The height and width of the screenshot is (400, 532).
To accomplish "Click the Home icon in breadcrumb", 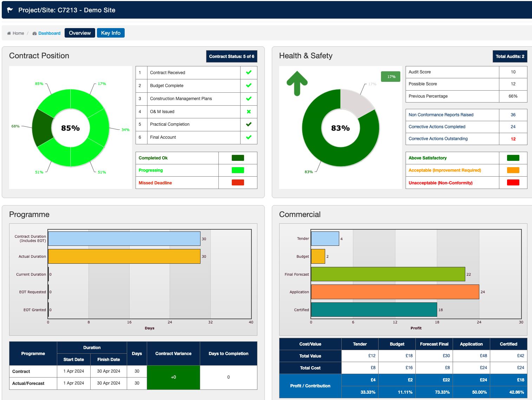I will coord(9,33).
